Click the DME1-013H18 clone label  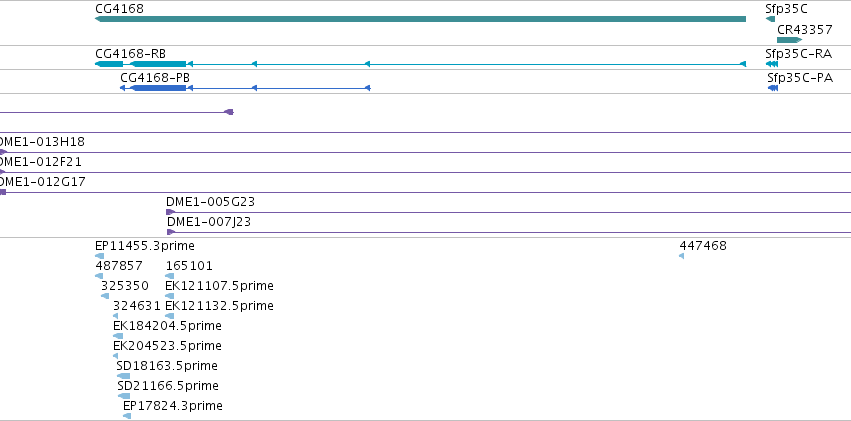tap(42, 142)
